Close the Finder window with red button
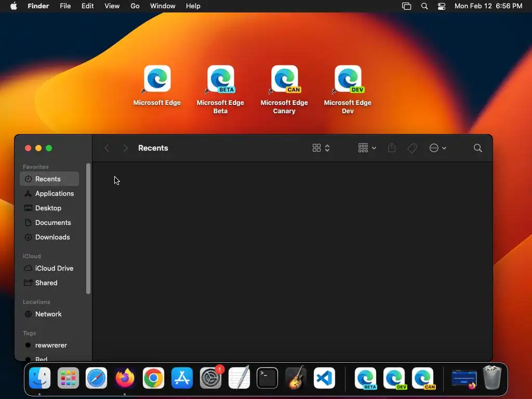The height and width of the screenshot is (399, 532). 28,148
